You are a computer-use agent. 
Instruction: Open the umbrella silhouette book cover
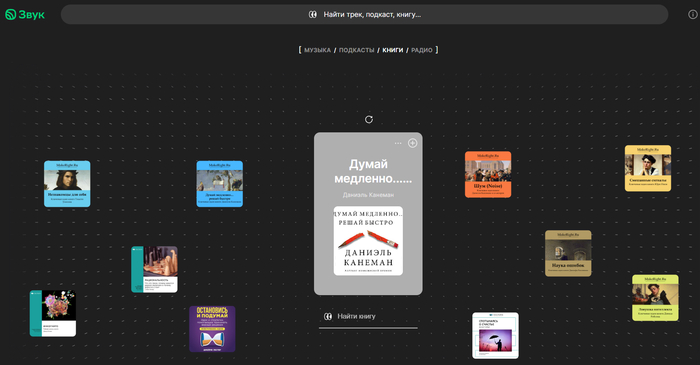496,335
